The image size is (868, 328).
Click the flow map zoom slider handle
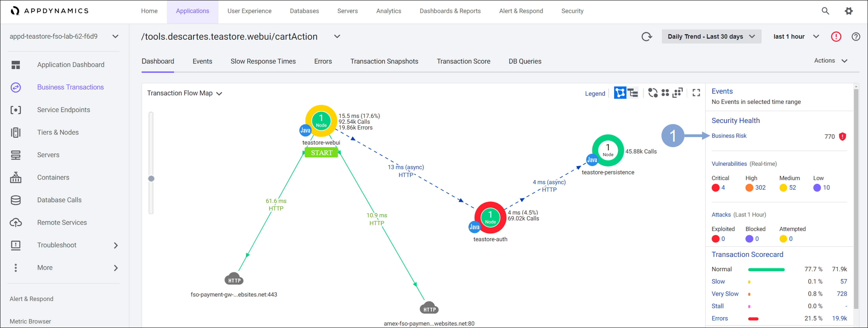151,179
